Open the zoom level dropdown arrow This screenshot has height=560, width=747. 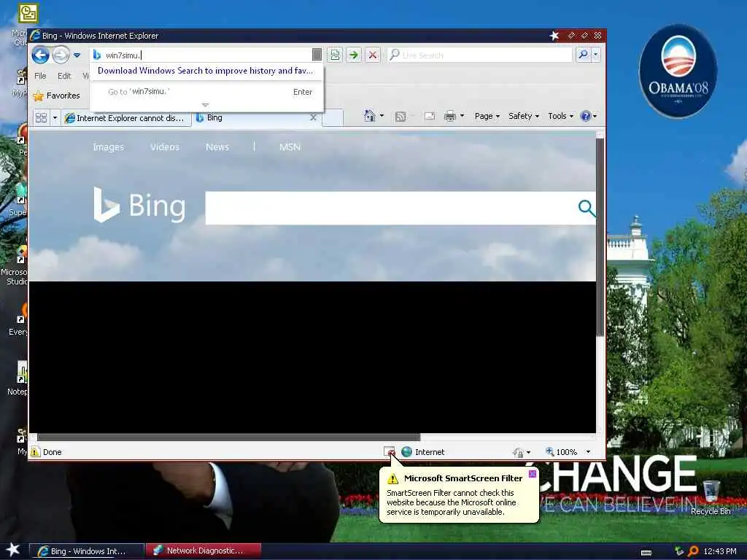coord(588,452)
